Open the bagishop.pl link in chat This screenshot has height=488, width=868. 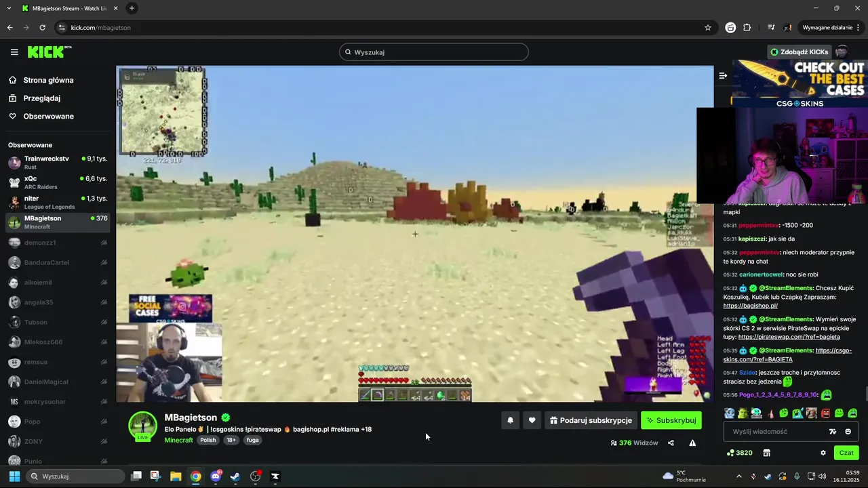click(750, 306)
